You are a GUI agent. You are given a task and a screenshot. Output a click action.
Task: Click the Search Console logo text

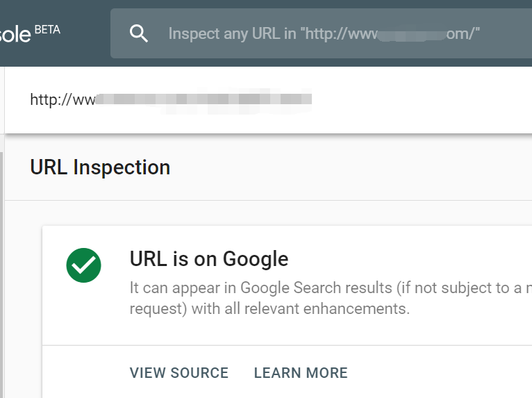point(15,35)
